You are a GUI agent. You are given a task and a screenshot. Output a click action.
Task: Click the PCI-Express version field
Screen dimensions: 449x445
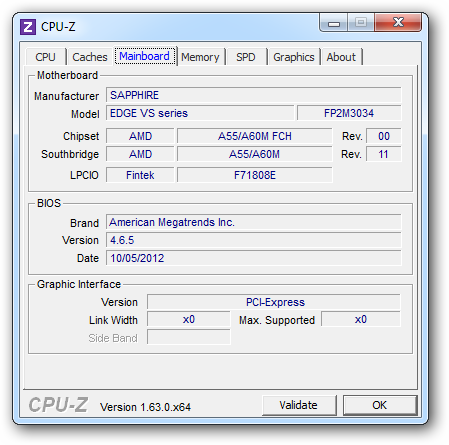(274, 302)
